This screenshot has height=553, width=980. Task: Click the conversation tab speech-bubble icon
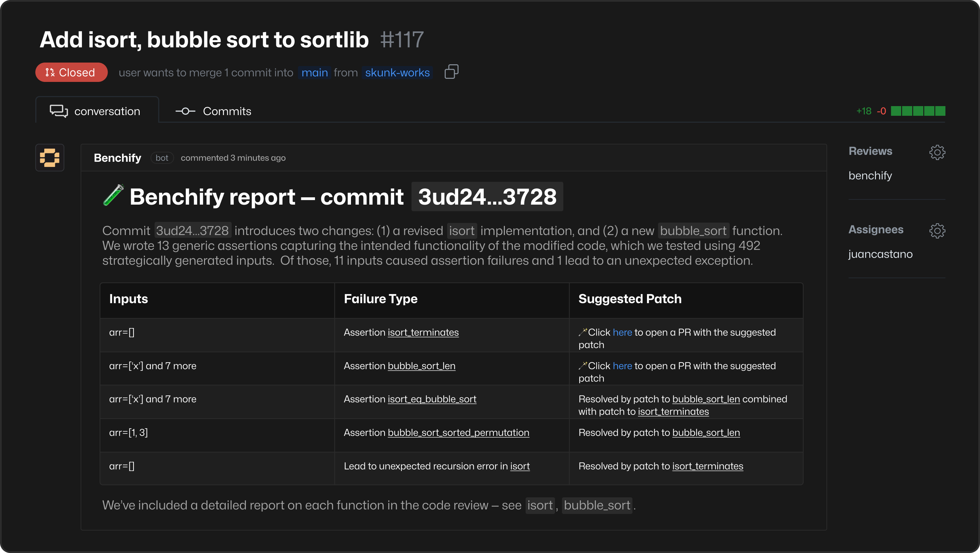(58, 111)
